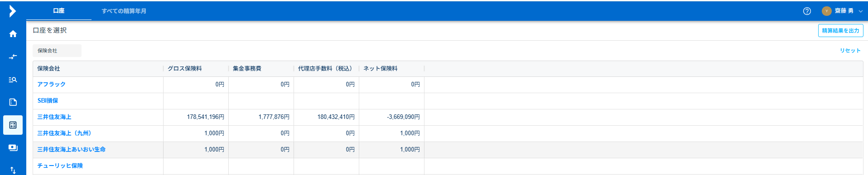Switch to the すべての精算年月 tab
Image resolution: width=868 pixels, height=175 pixels.
124,11
